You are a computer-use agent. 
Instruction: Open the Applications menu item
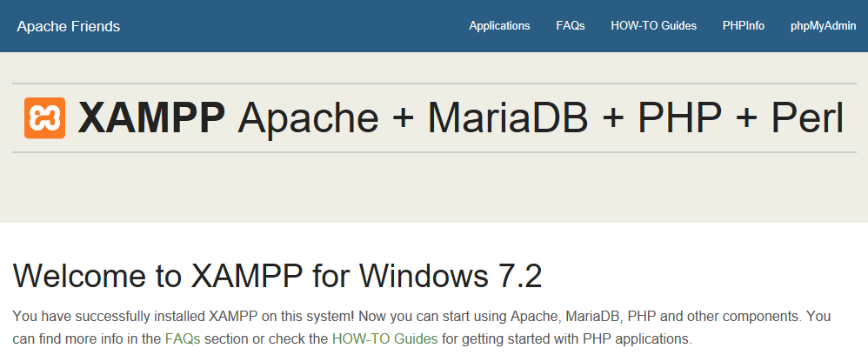(499, 26)
